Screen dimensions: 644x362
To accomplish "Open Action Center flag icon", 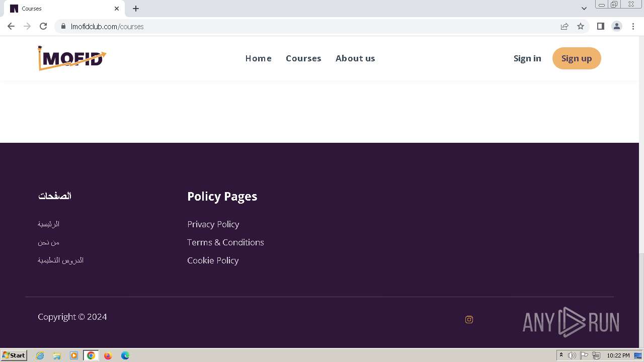I will click(584, 355).
